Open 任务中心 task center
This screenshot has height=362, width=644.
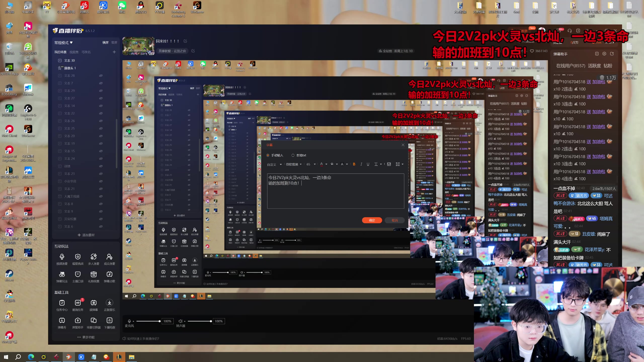click(62, 303)
